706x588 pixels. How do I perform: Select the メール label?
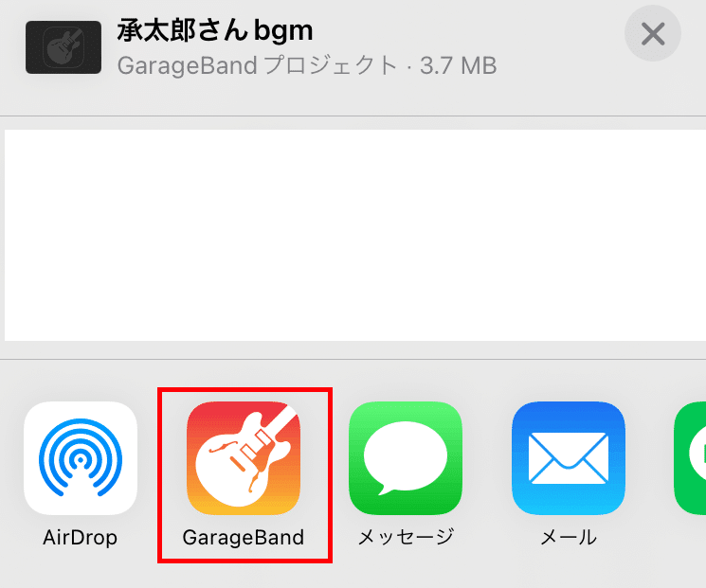click(x=569, y=537)
